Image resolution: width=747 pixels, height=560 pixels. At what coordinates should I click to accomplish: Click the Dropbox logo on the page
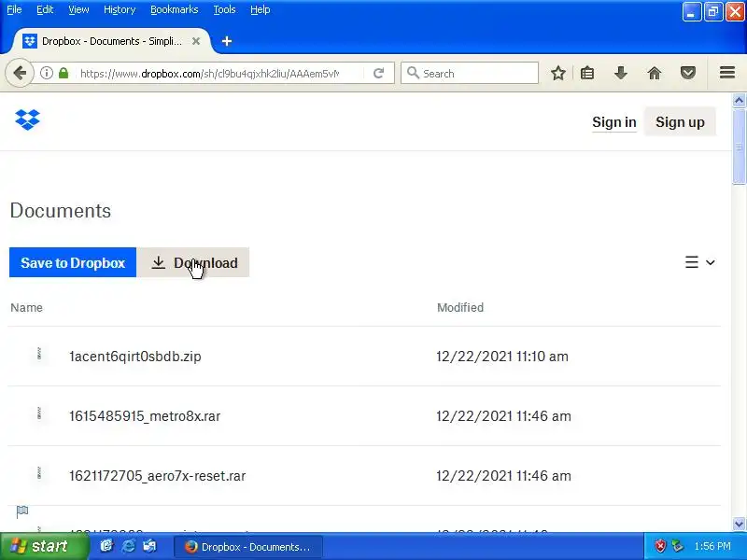click(27, 119)
